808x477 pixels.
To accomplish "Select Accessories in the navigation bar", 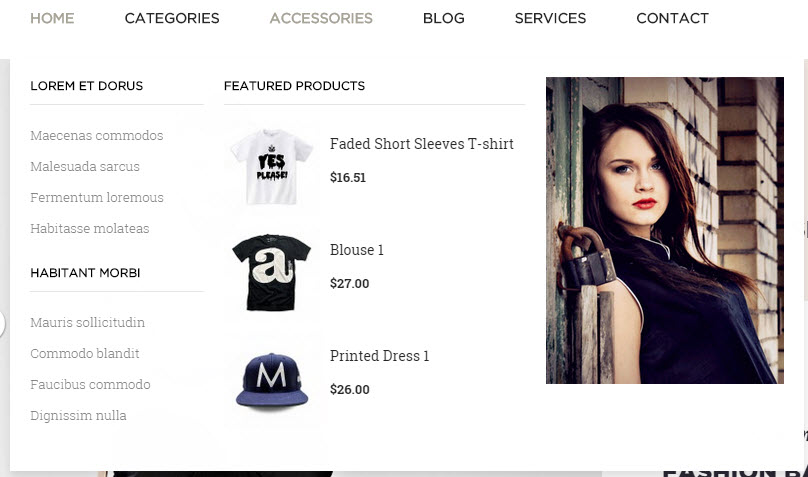I will tap(321, 19).
